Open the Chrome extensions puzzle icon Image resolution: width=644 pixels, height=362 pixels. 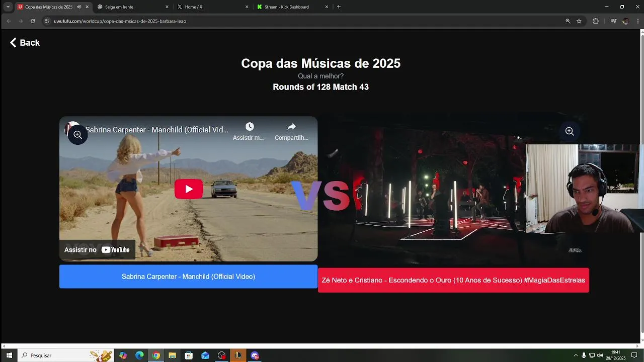(596, 21)
